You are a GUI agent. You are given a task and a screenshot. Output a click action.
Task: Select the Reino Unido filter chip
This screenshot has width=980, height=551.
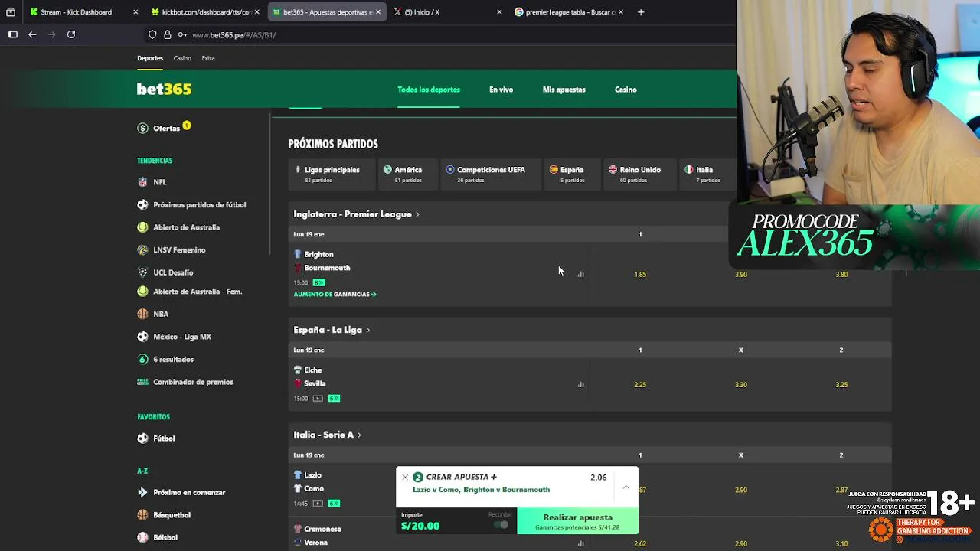coord(640,174)
